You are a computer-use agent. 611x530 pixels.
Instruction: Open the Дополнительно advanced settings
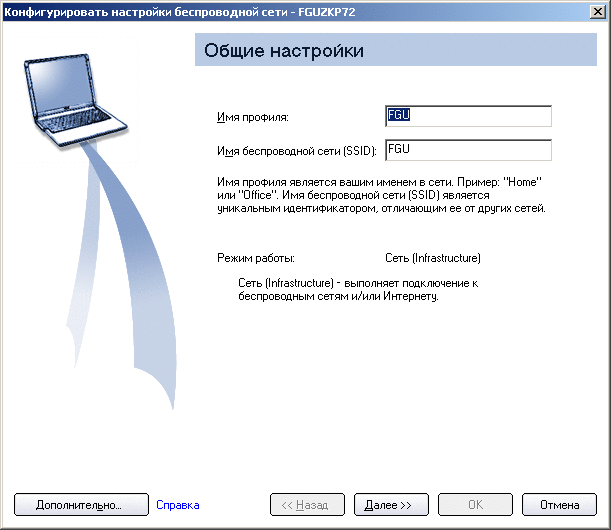coord(79,505)
